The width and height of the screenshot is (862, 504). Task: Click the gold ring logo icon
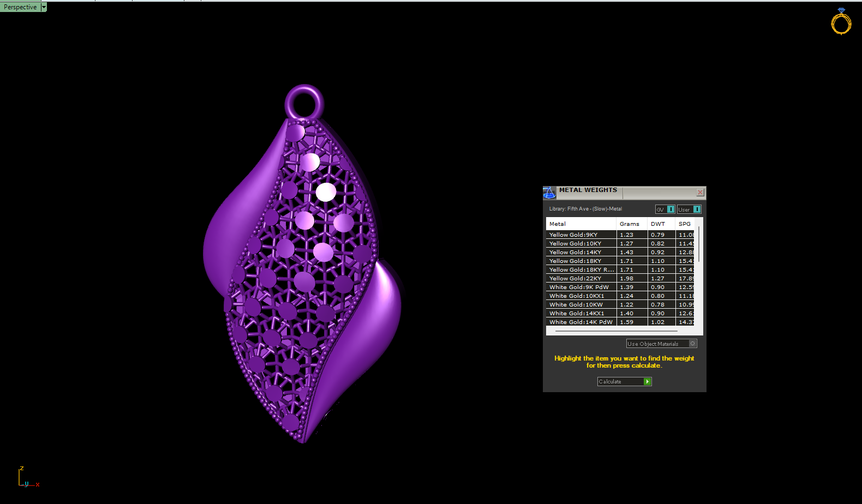point(841,22)
